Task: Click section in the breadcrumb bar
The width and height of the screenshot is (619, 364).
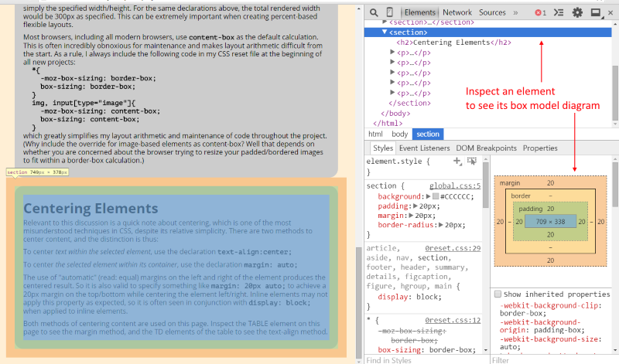Action: (x=428, y=134)
